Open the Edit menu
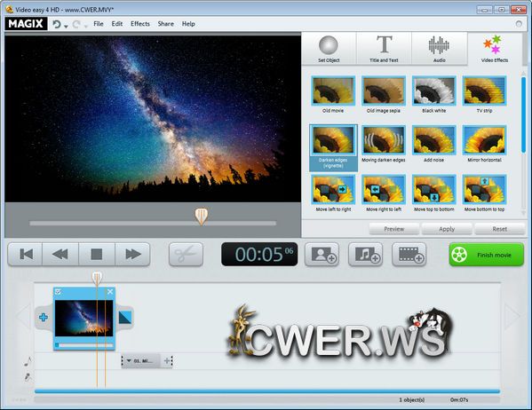The image size is (532, 410). point(117,24)
